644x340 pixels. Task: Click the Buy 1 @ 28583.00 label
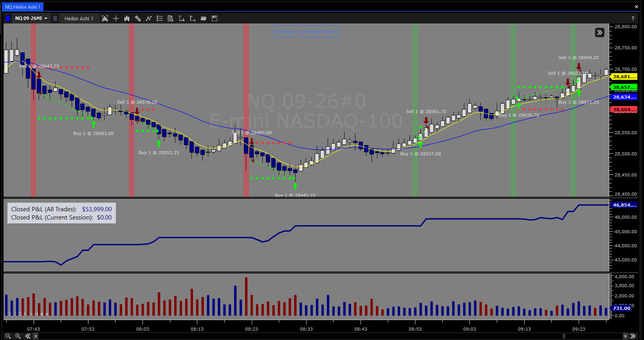pyautogui.click(x=94, y=133)
